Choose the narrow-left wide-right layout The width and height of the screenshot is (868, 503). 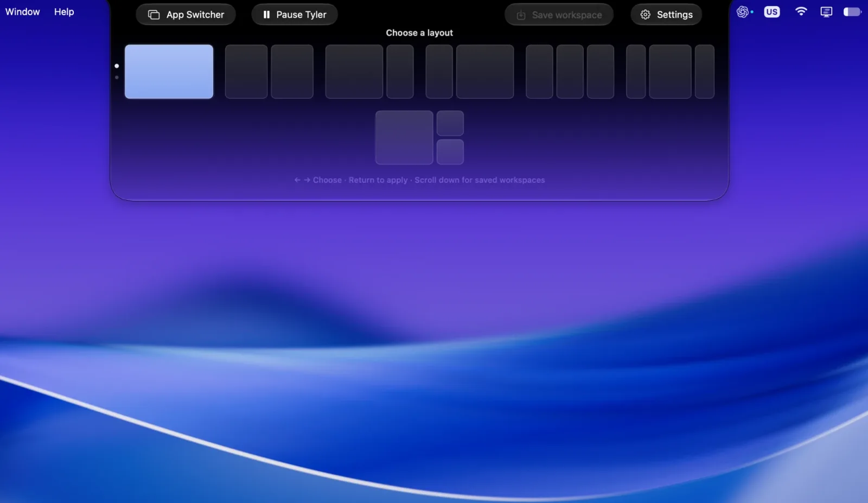[470, 72]
